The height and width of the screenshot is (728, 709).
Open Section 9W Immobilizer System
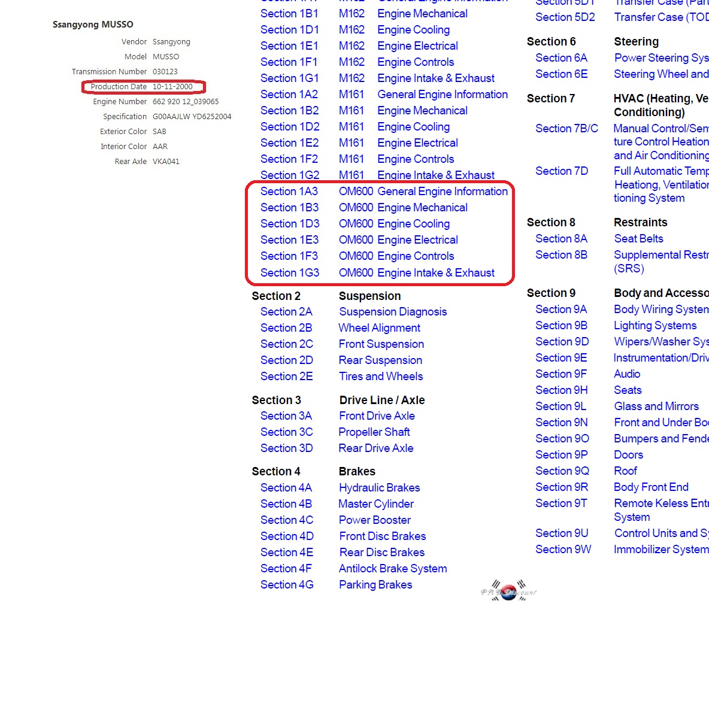pyautogui.click(x=563, y=550)
